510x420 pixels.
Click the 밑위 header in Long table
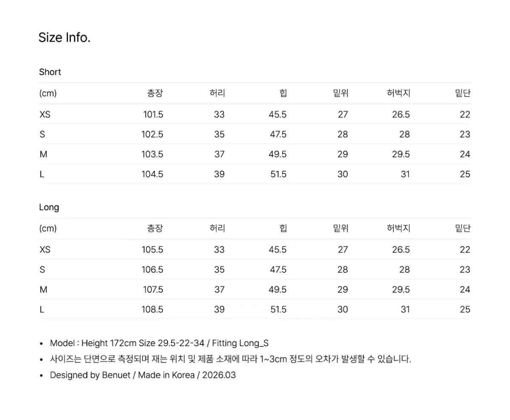[x=341, y=228]
